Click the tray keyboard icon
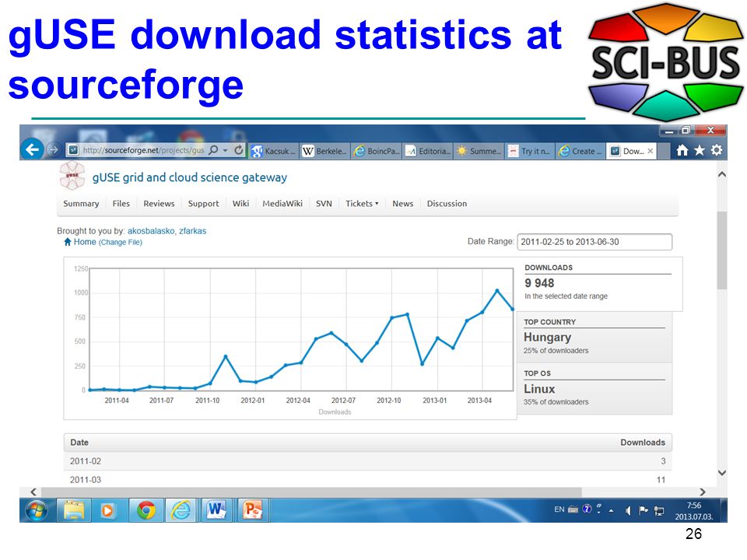 [573, 509]
